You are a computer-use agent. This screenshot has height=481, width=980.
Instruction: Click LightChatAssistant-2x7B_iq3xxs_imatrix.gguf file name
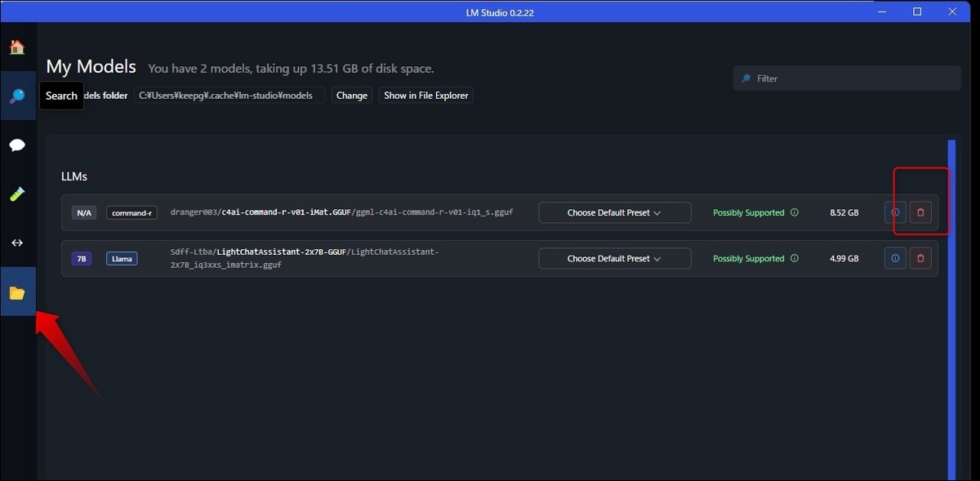305,259
